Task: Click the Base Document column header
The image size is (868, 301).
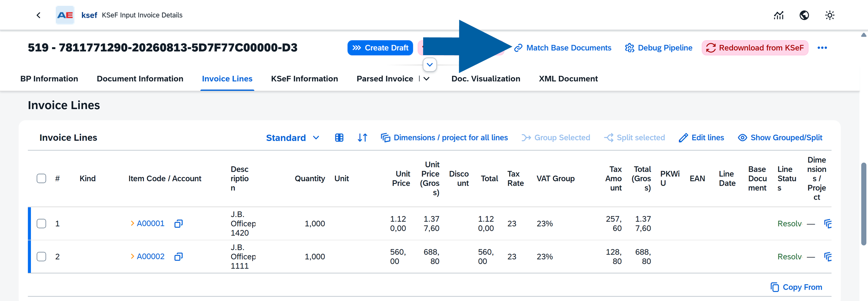Action: (x=757, y=178)
